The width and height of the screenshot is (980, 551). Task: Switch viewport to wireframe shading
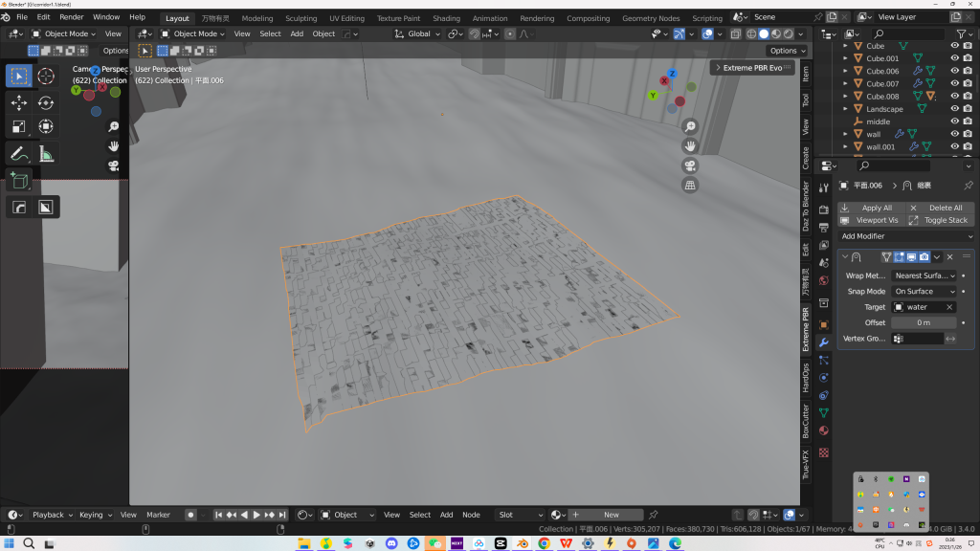pyautogui.click(x=751, y=33)
